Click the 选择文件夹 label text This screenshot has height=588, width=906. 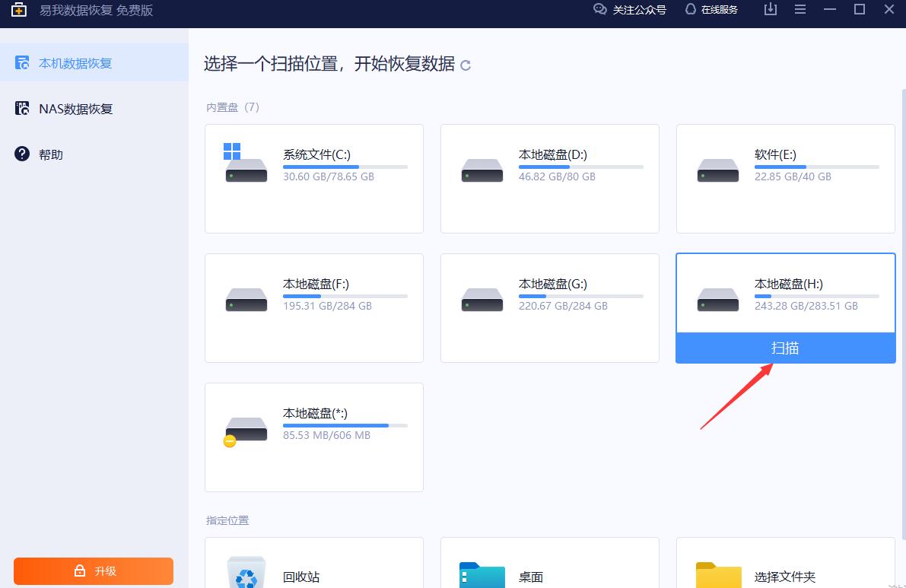[784, 577]
